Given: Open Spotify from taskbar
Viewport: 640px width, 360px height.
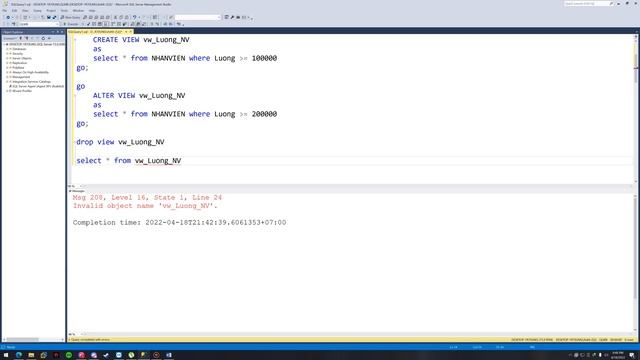Looking at the screenshot, I should click(x=69, y=355).
